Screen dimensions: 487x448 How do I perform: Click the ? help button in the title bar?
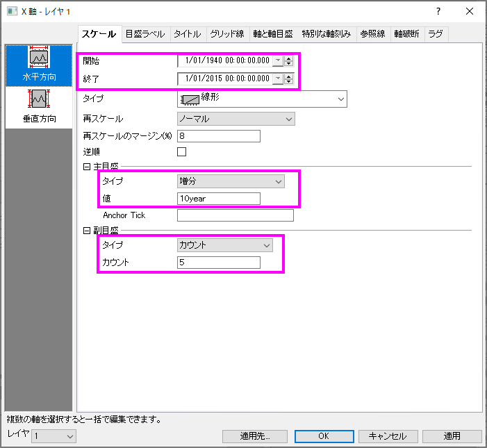pyautogui.click(x=438, y=12)
